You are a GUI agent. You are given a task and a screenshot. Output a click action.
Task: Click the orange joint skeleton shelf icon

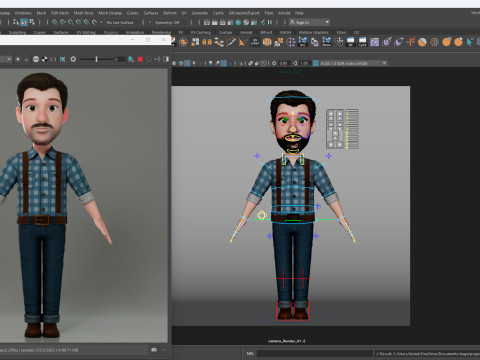point(410,42)
